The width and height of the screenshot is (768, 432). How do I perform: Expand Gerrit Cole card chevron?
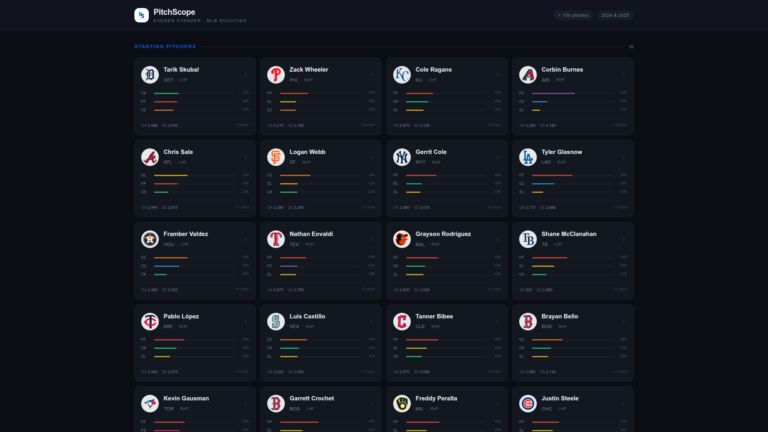(497, 157)
